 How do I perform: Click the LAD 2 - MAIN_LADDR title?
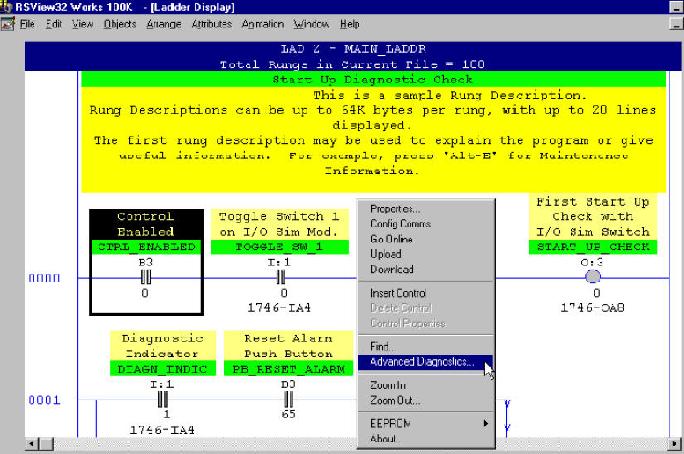click(x=353, y=49)
